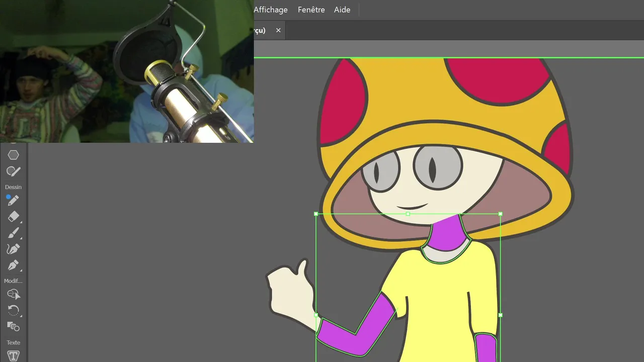Select the Paintbrush tool
This screenshot has height=362, width=644.
(13, 233)
